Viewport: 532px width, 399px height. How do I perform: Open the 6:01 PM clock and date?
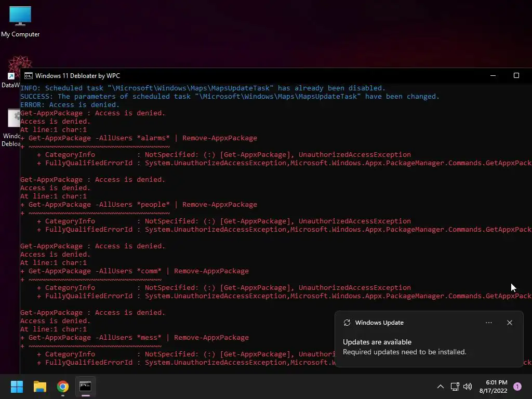click(494, 387)
